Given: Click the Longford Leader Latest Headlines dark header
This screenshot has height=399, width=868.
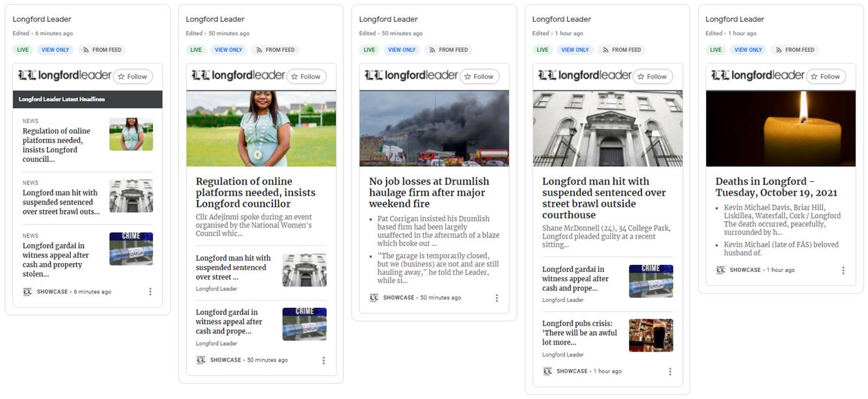Looking at the screenshot, I should point(87,99).
